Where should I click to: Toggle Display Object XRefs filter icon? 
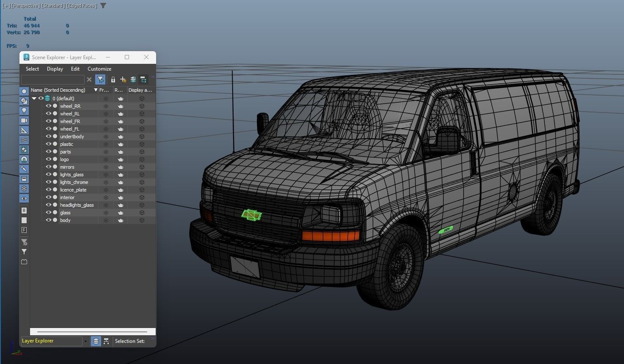(x=24, y=159)
